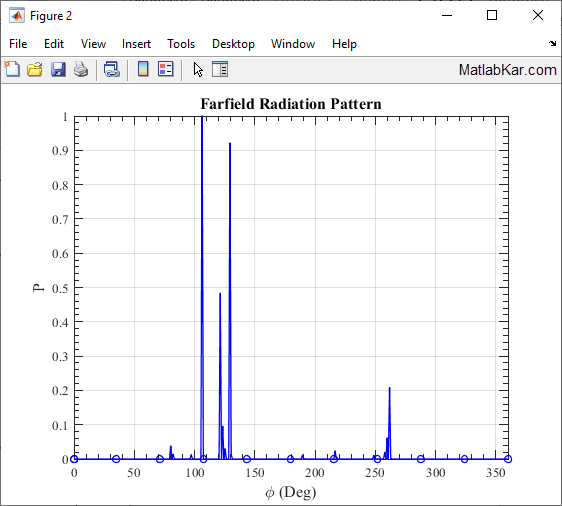This screenshot has height=506, width=562.
Task: Open the Edit menu
Action: (54, 44)
